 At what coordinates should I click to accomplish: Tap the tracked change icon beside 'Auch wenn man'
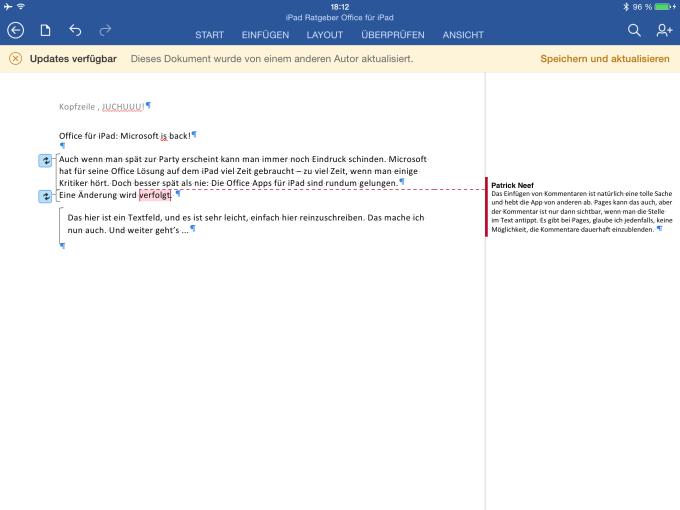(x=45, y=160)
